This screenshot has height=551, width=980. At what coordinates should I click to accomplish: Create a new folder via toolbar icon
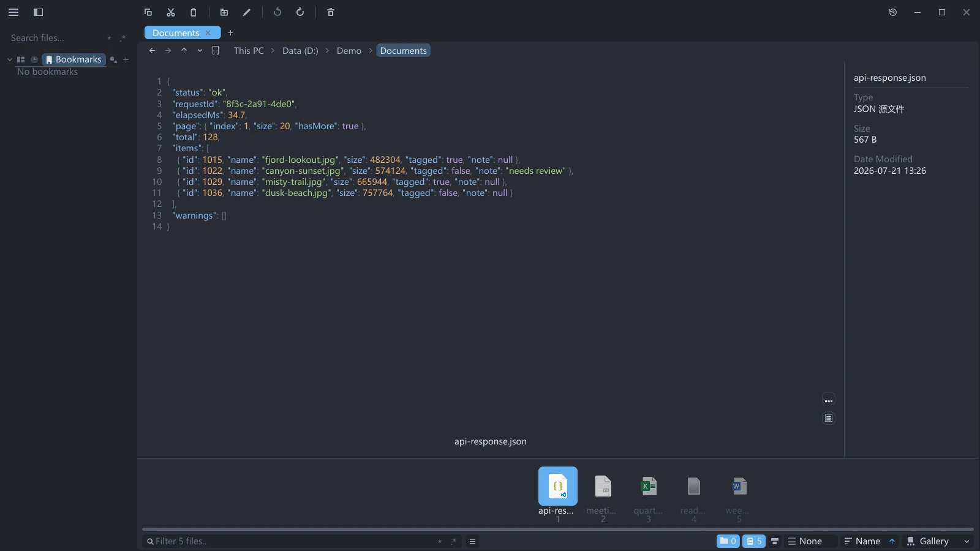pos(224,12)
